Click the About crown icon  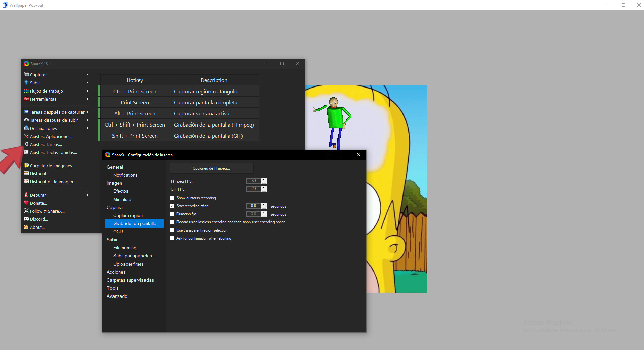pos(26,227)
